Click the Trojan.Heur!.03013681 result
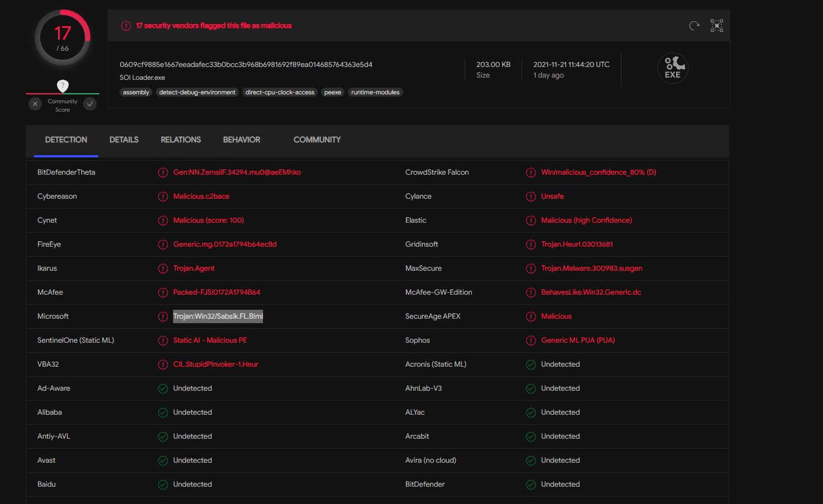 [577, 244]
